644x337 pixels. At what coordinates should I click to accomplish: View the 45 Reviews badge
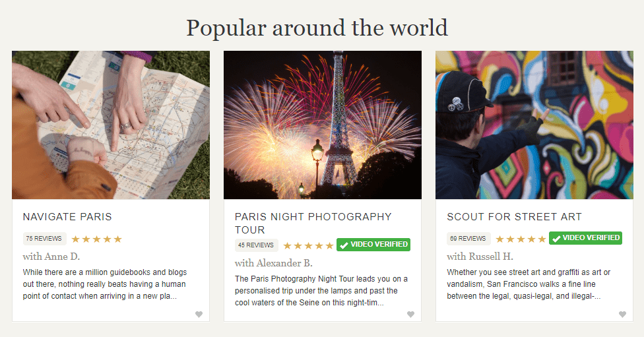256,245
